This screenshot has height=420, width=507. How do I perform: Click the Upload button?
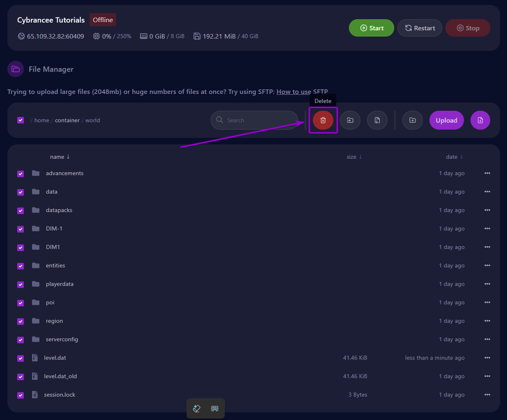click(x=446, y=120)
